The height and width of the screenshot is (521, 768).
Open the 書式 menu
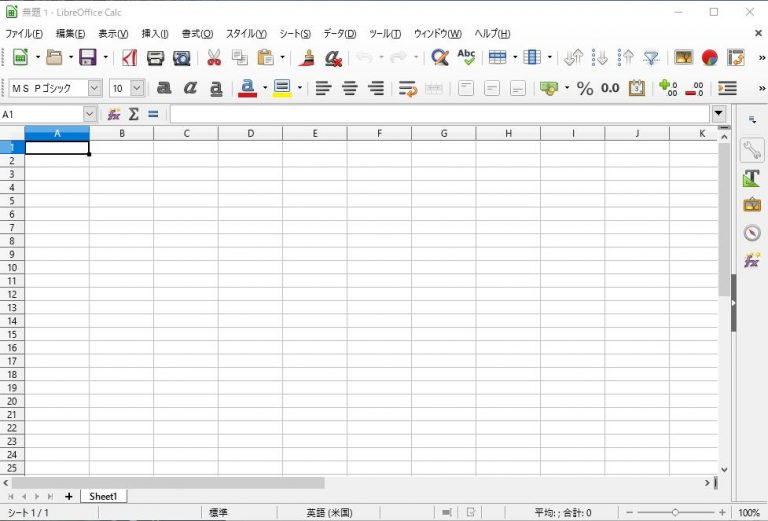coord(197,34)
